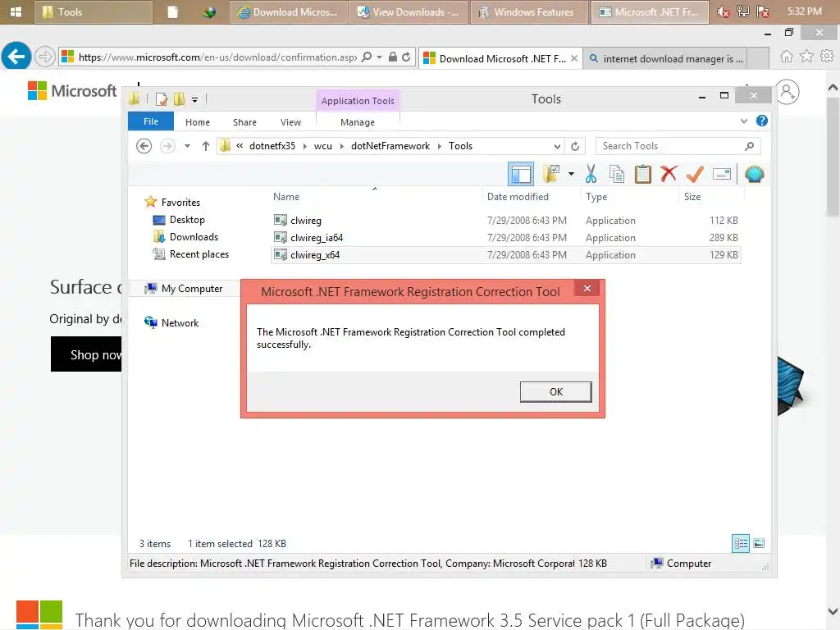The image size is (840, 630).
Task: Open Desktop in the navigation pane
Action: [187, 220]
